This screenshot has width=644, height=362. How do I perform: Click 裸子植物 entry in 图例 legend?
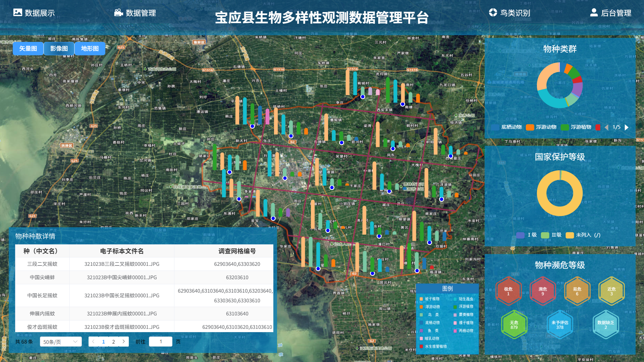tap(463, 323)
